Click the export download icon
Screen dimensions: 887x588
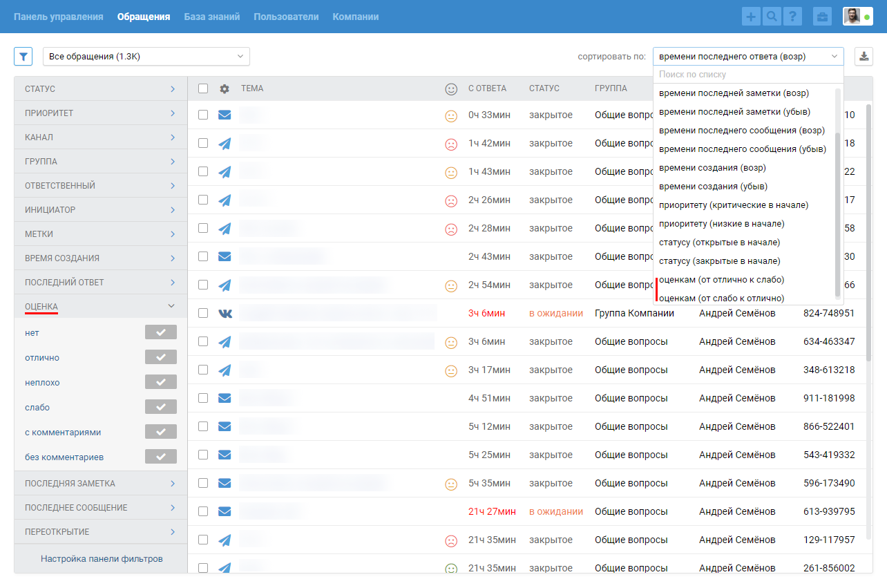[864, 57]
